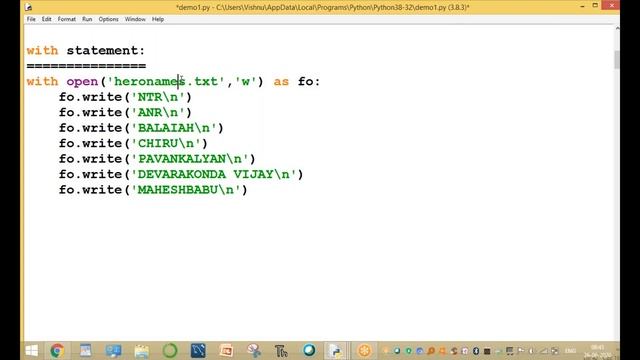This screenshot has height=360, width=640.
Task: Open the Snipping Tool scissors icon in taskbar
Action: click(254, 350)
